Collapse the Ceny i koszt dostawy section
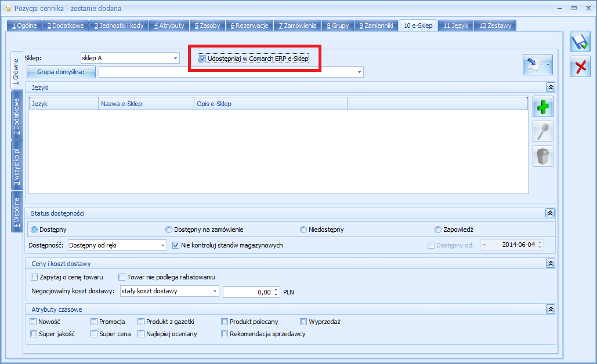Image resolution: width=597 pixels, height=364 pixels. click(x=551, y=263)
